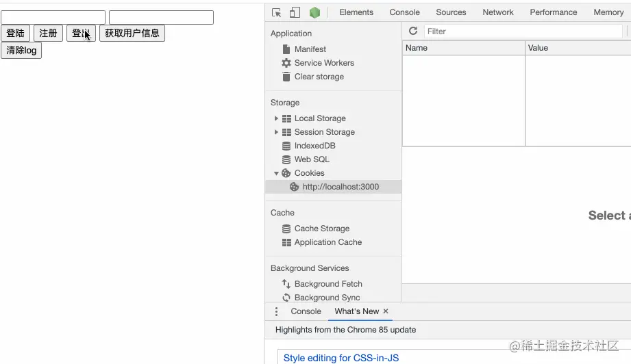This screenshot has height=364, width=631.
Task: Sort cookies by the Name column
Action: click(x=464, y=48)
